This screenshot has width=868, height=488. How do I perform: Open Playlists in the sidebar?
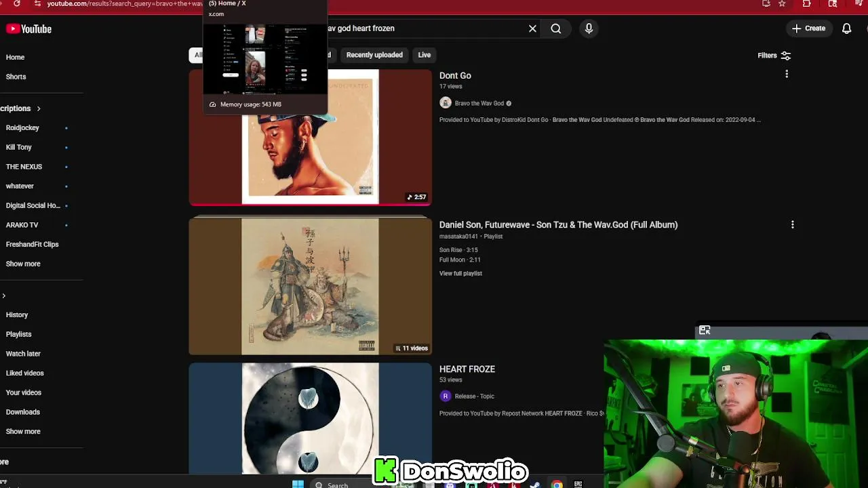(18, 334)
